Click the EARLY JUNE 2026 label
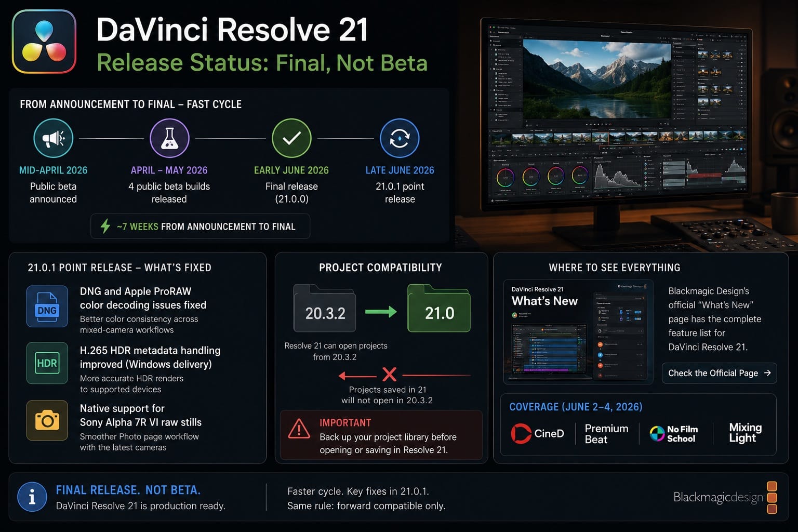The width and height of the screenshot is (798, 532). (x=291, y=170)
